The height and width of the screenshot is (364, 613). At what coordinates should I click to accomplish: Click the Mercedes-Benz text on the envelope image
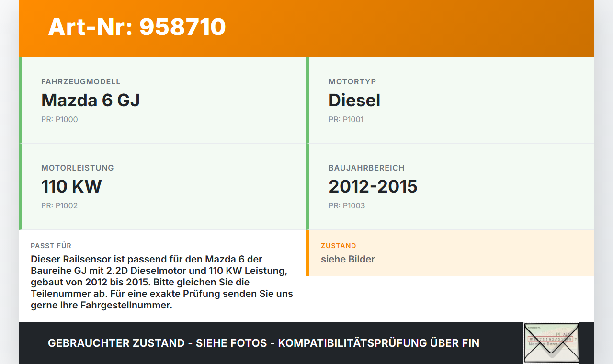tap(543, 344)
